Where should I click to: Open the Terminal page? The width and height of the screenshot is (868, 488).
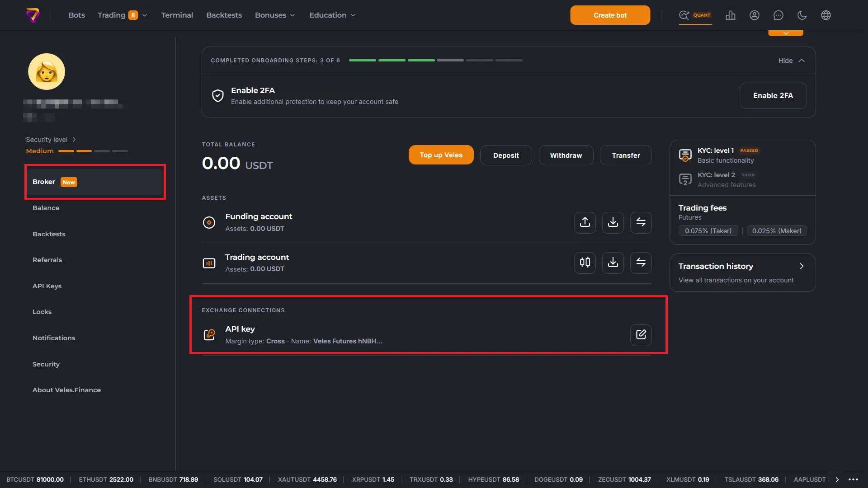point(177,15)
